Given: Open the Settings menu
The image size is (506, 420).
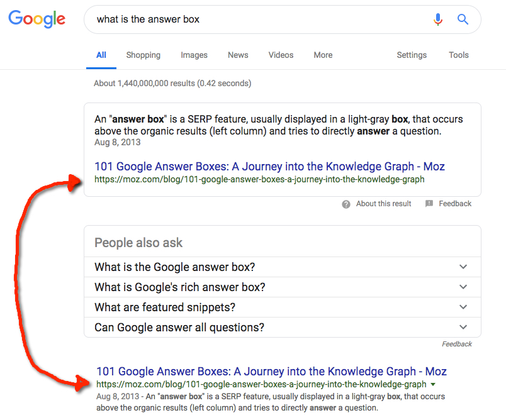Looking at the screenshot, I should (412, 55).
